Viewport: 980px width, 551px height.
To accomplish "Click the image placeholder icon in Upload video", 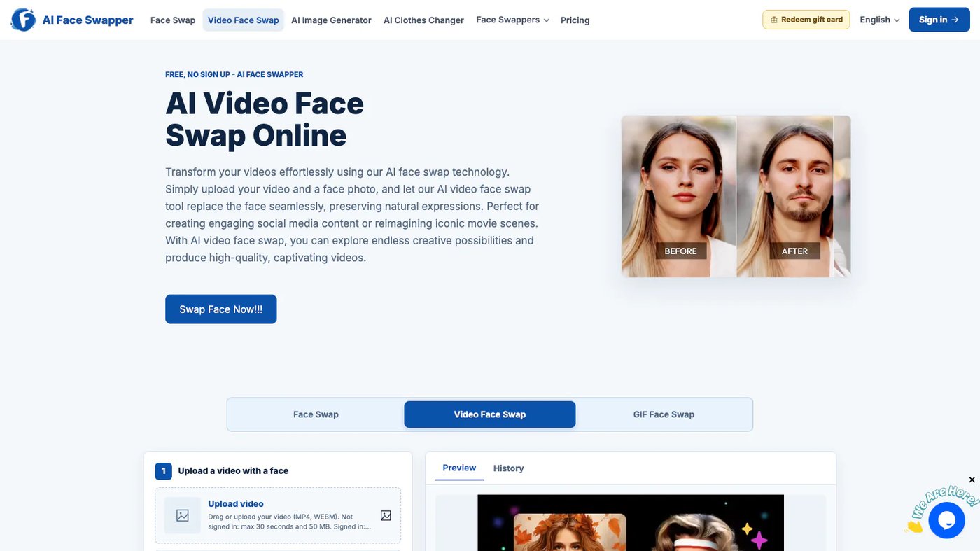I will 183,516.
